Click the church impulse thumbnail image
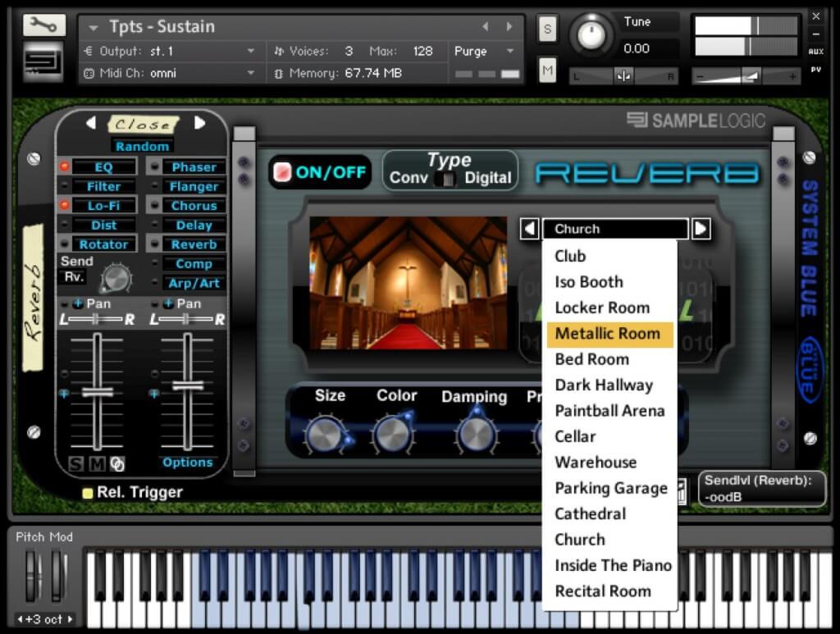 tap(409, 283)
